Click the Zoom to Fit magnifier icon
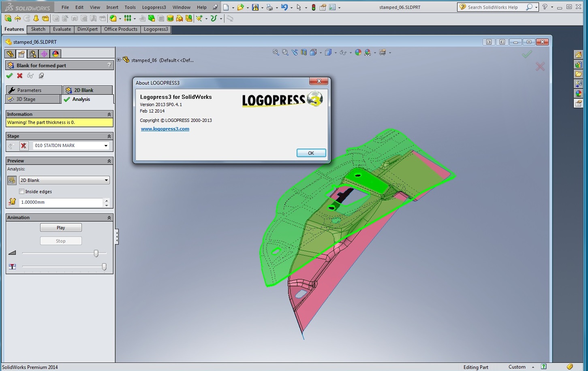This screenshot has height=371, width=588. pos(276,52)
